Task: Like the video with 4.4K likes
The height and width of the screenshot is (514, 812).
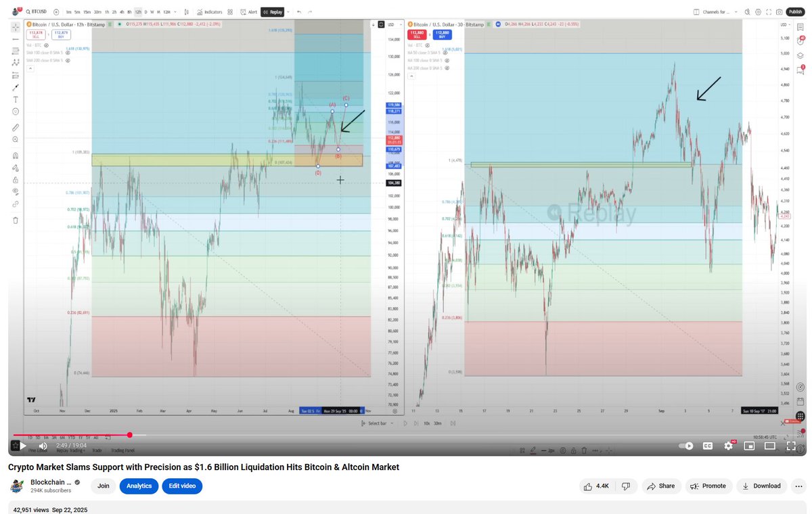Action: [x=596, y=486]
